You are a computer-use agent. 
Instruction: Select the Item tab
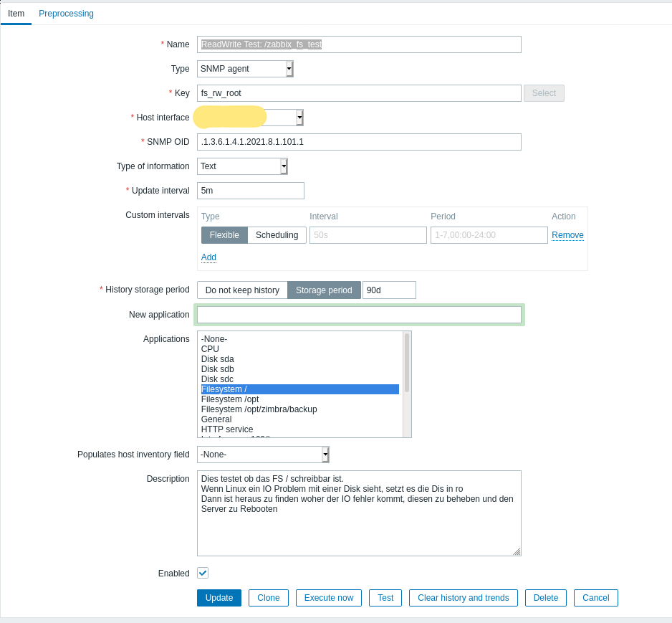[16, 14]
